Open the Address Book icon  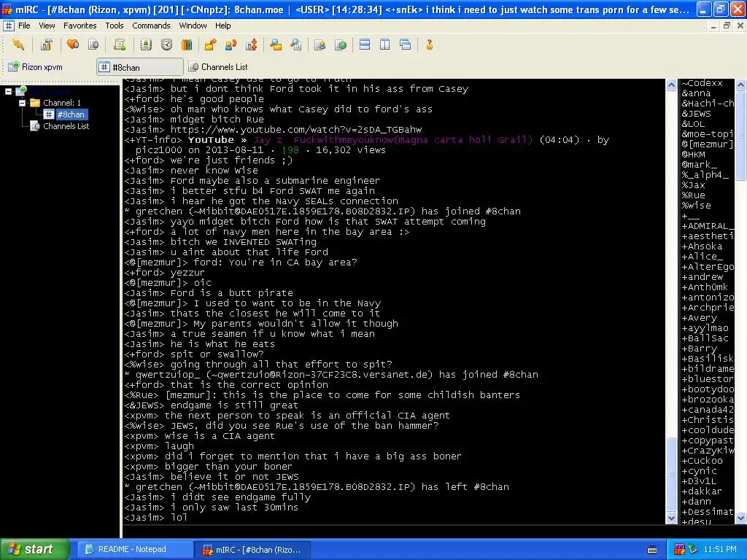click(x=146, y=44)
